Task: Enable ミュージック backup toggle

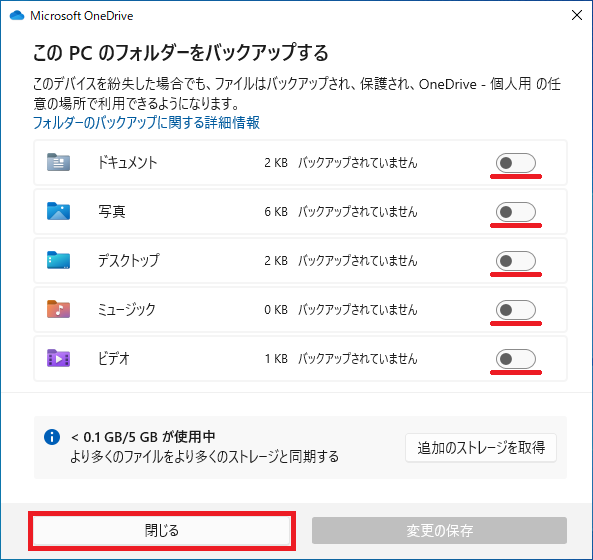Action: (x=515, y=310)
